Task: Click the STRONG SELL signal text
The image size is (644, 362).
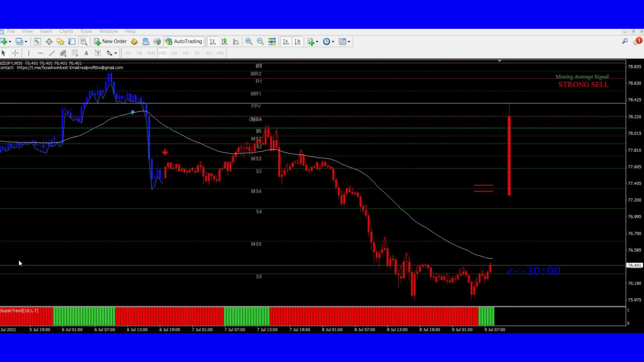Action: (583, 85)
